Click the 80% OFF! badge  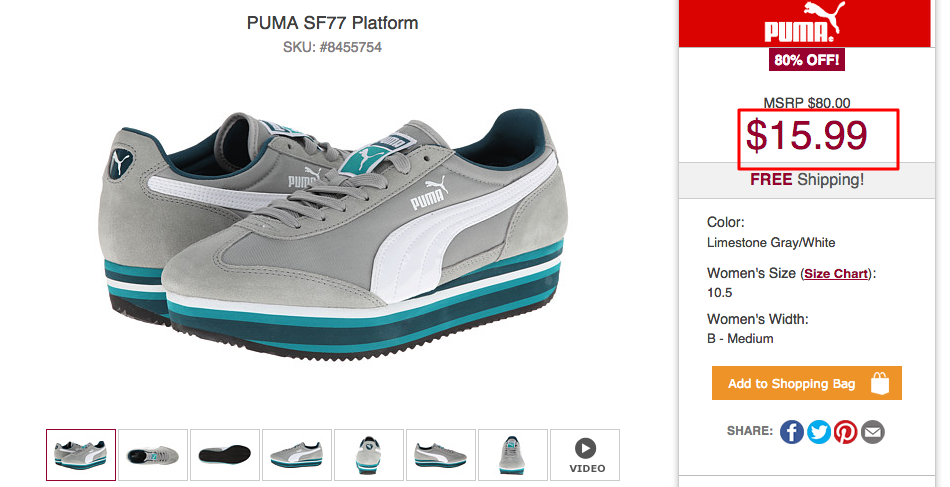806,60
